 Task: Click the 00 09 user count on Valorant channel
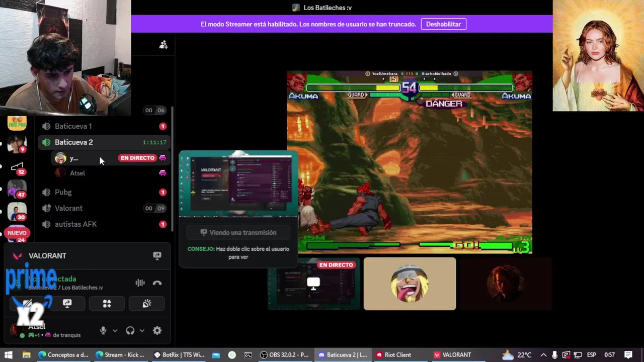(155, 208)
